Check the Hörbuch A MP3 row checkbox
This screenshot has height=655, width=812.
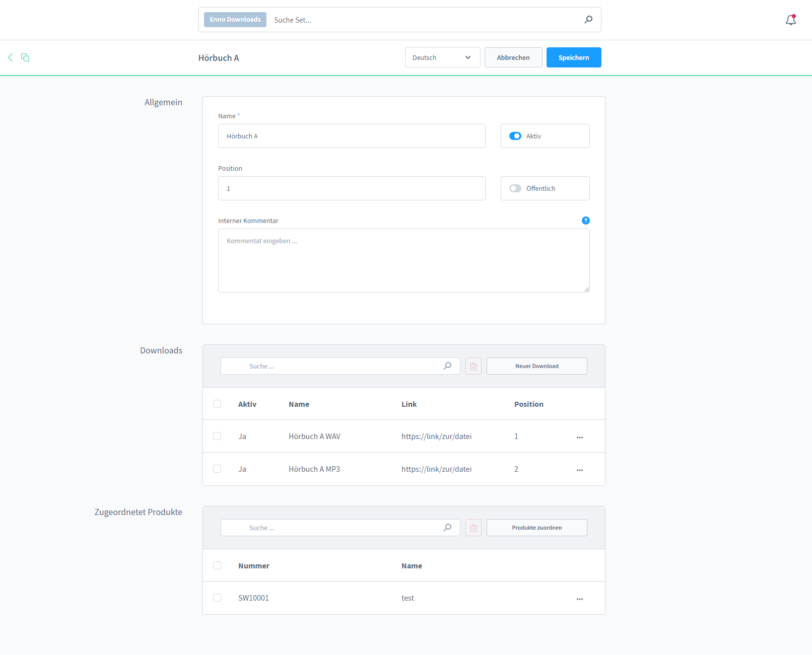[x=217, y=469]
